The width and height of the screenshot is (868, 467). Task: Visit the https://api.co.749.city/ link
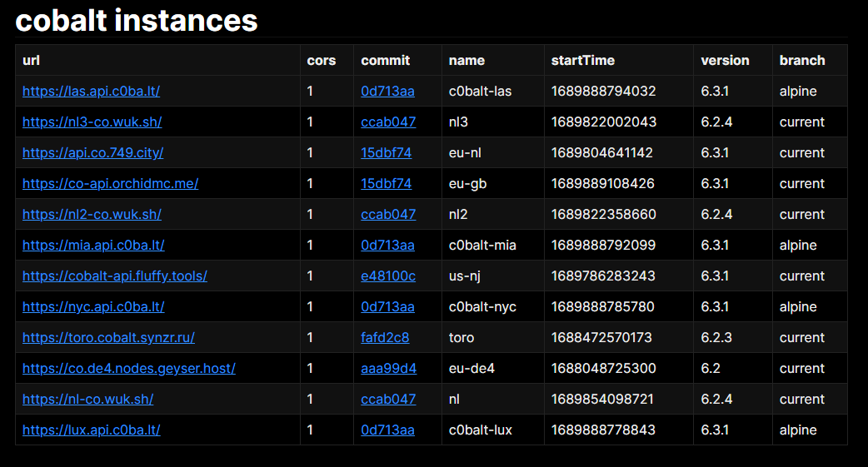93,152
